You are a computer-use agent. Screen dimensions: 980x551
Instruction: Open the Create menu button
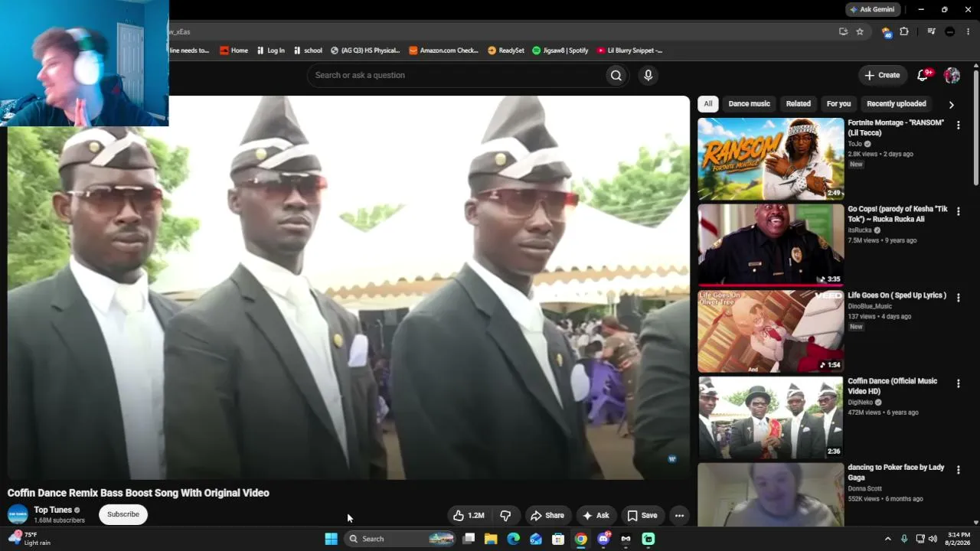882,75
